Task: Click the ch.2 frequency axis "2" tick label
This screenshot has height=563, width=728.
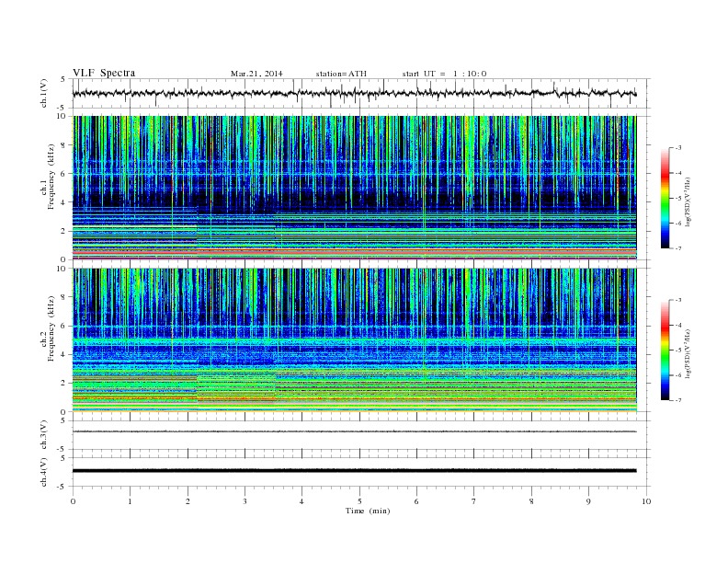Action: (x=63, y=384)
